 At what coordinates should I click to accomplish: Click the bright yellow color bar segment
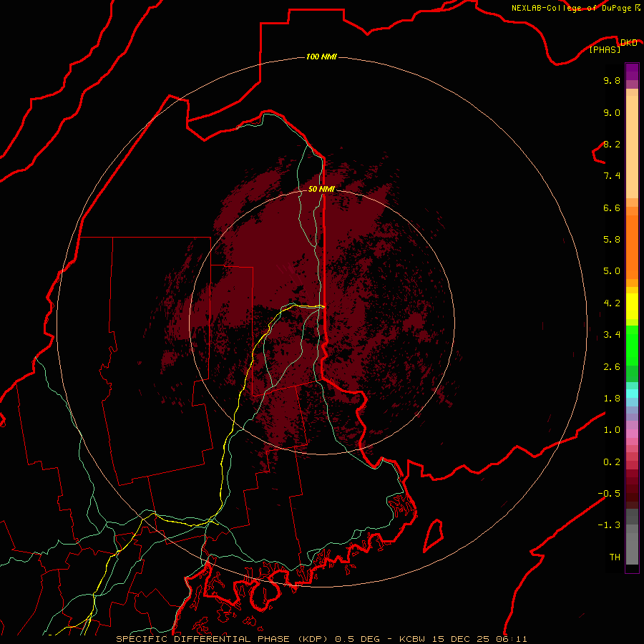(632, 306)
